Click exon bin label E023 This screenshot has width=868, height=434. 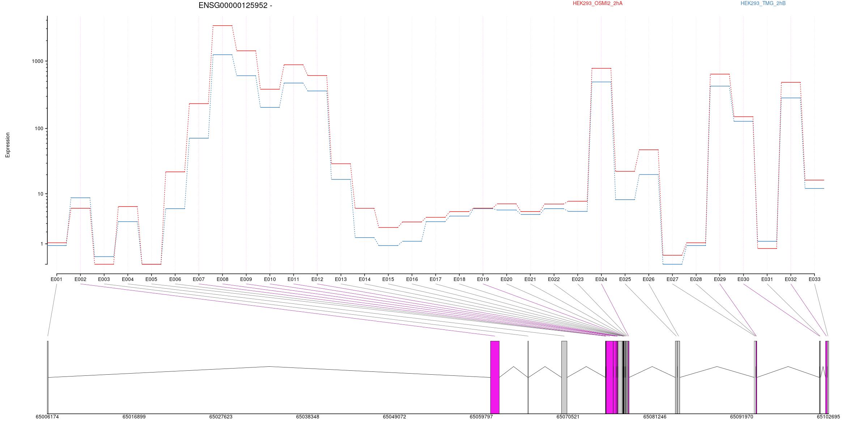pyautogui.click(x=578, y=279)
